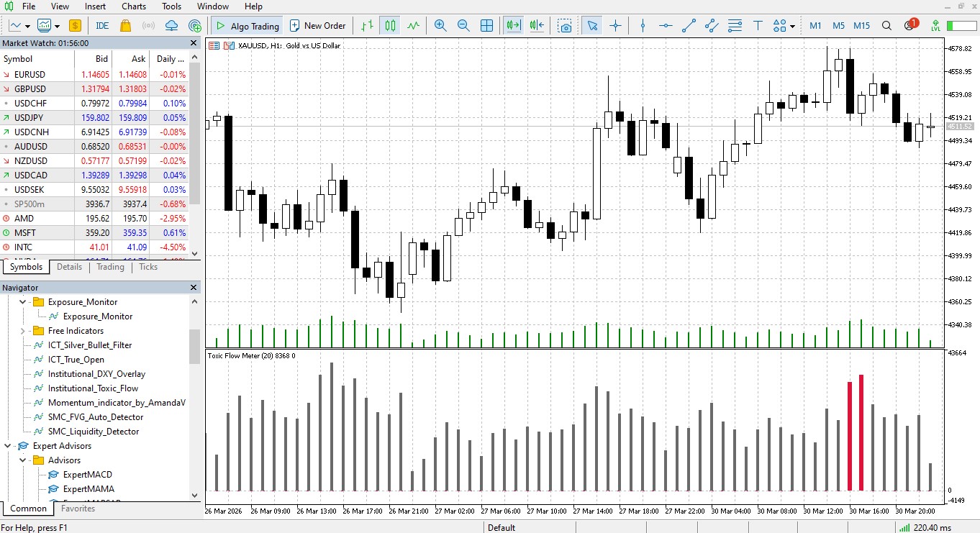The width and height of the screenshot is (980, 533).
Task: Open the Market shopping bag icon
Action: (x=125, y=25)
